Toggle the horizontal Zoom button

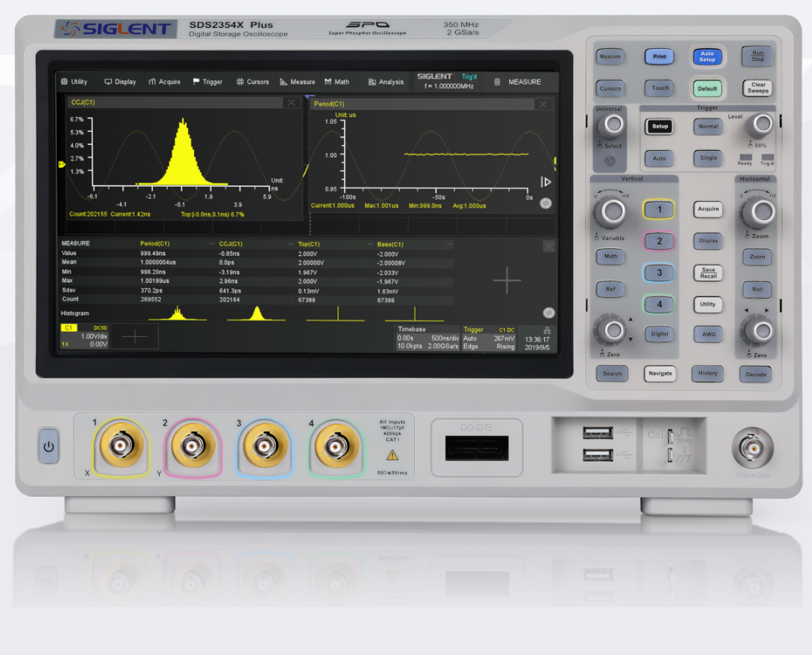click(x=757, y=257)
